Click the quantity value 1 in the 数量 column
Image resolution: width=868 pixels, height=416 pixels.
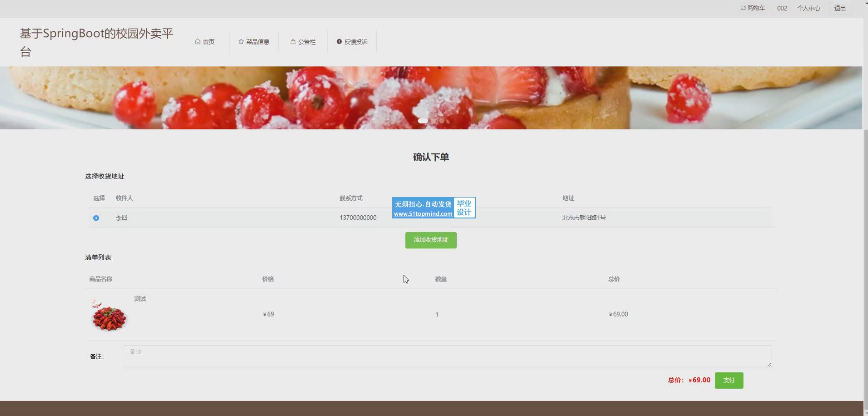[437, 315]
